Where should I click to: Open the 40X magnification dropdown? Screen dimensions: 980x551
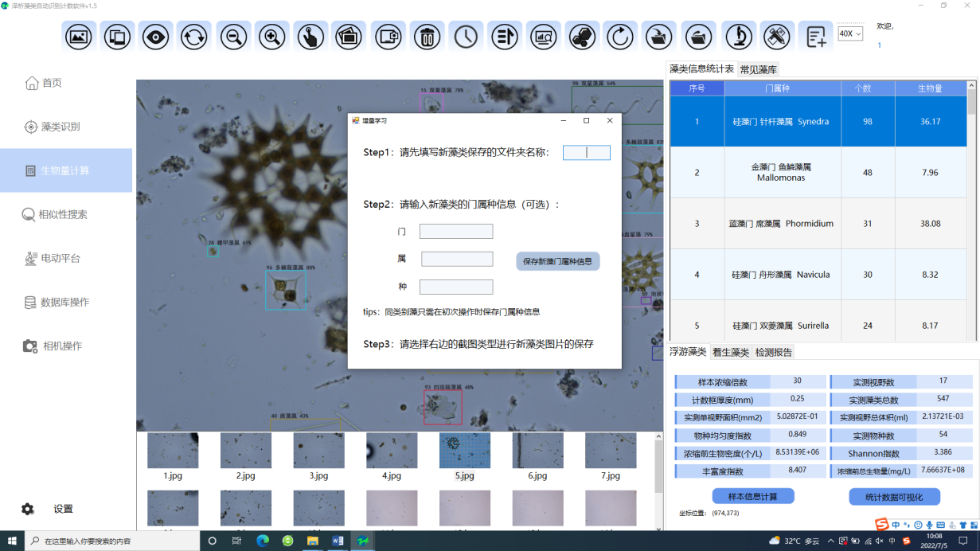(x=849, y=34)
